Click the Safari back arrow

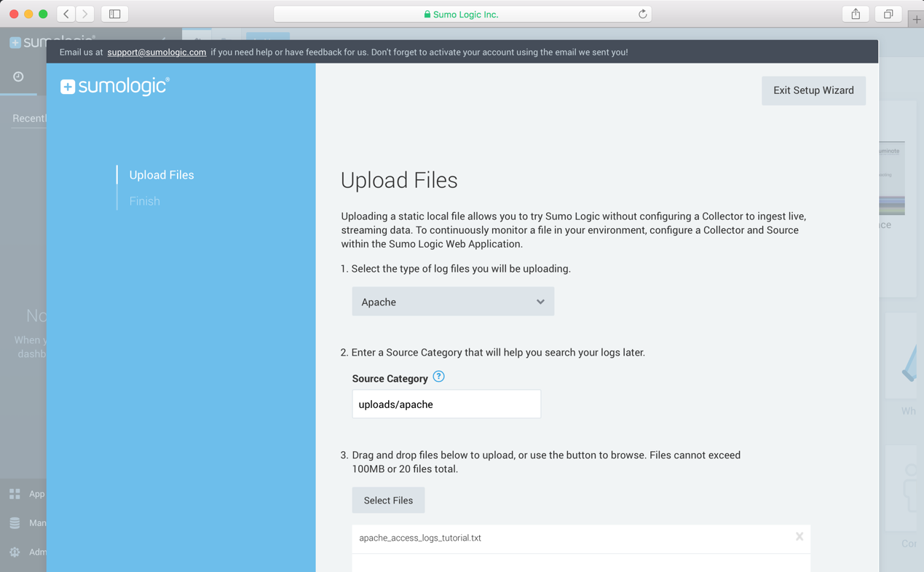tap(66, 14)
